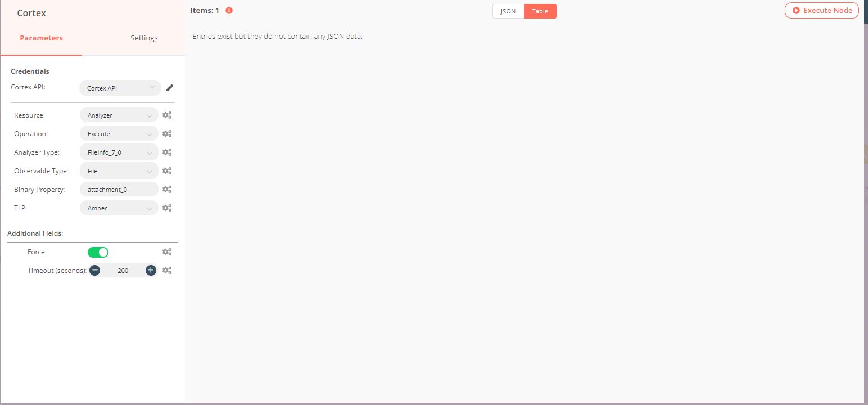The width and height of the screenshot is (868, 405).
Task: Open parameter options gear for Timeout
Action: coord(167,271)
